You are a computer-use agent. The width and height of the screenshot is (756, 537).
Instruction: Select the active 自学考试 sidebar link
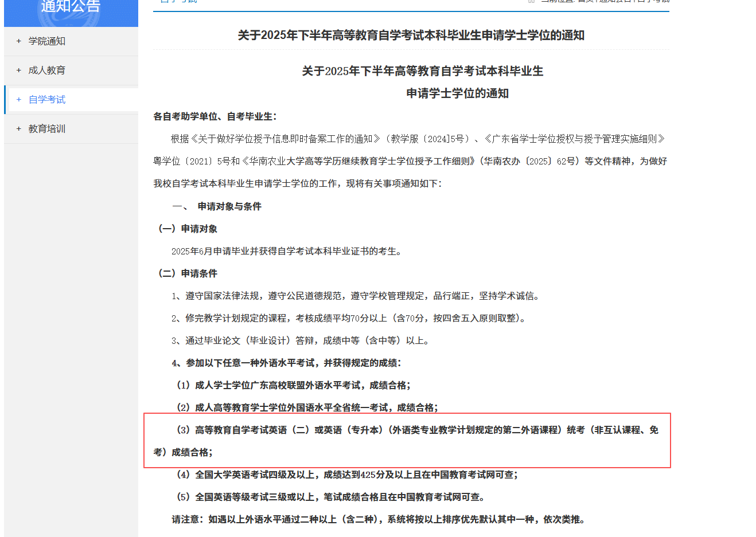47,100
